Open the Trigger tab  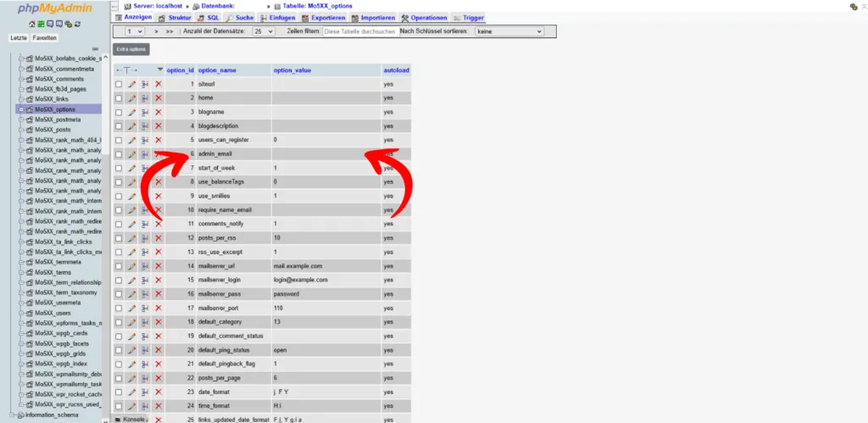pos(468,18)
